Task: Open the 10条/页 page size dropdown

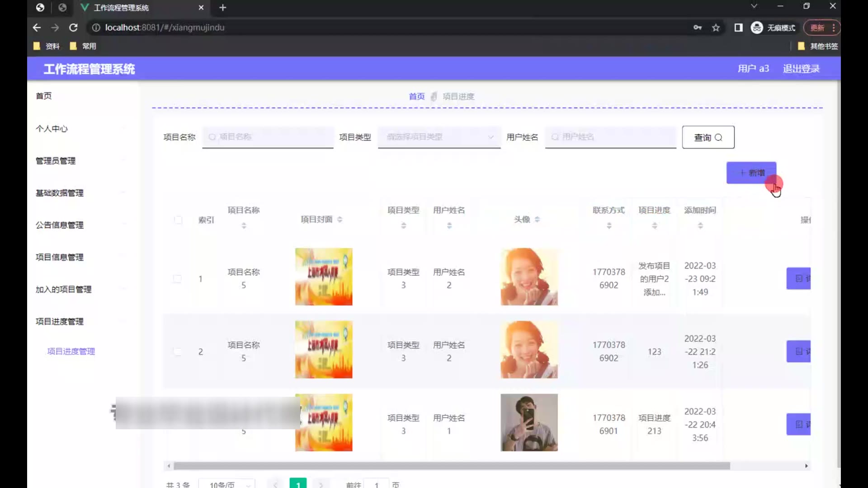Action: [227, 484]
